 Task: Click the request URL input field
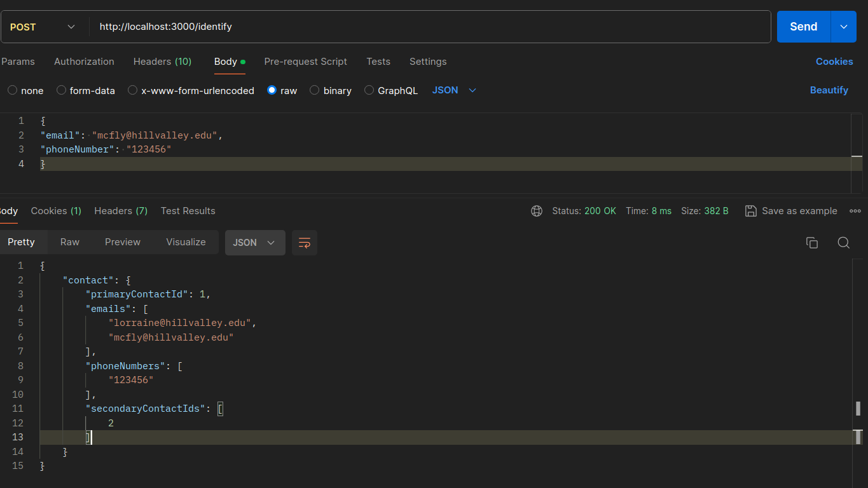(x=432, y=27)
